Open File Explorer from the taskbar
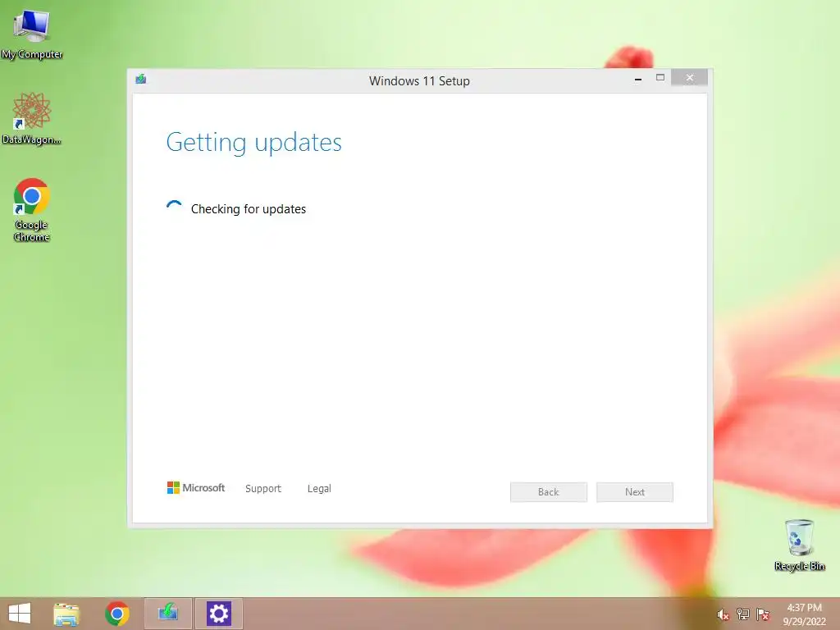This screenshot has width=840, height=630. tap(66, 614)
